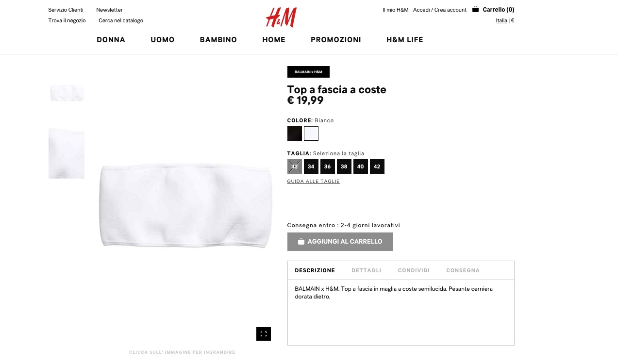The image size is (618, 364).
Task: Open the DONNA menu
Action: pos(111,40)
